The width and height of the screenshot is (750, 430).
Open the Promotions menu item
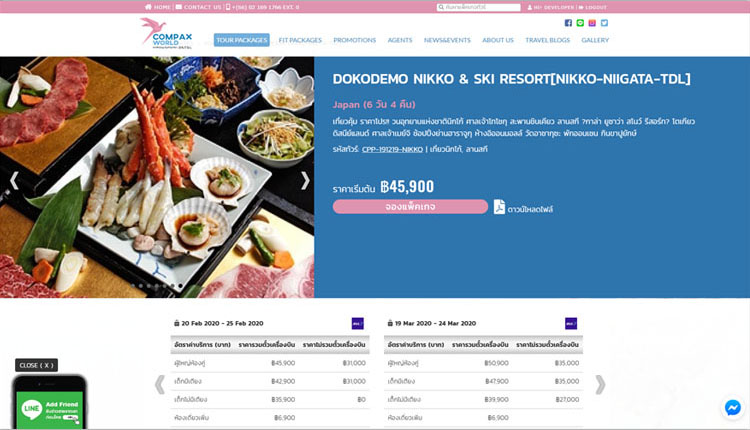click(354, 40)
